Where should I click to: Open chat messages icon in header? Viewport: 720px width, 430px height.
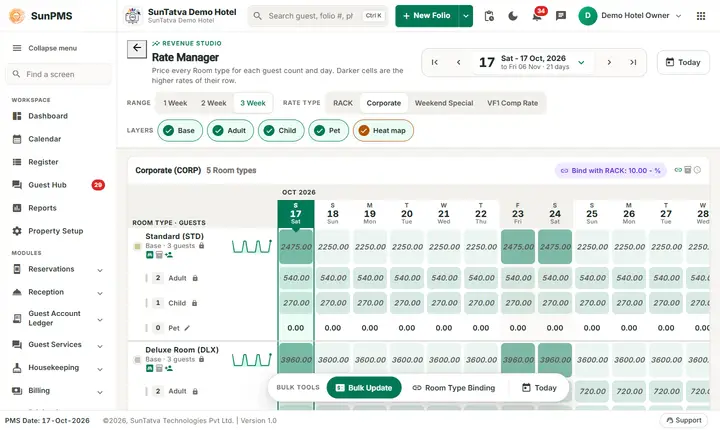click(x=561, y=16)
